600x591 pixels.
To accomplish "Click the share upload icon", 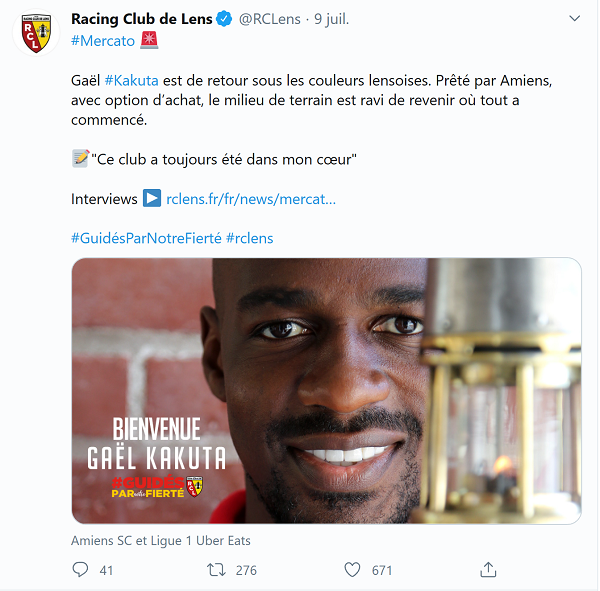I will 488,570.
